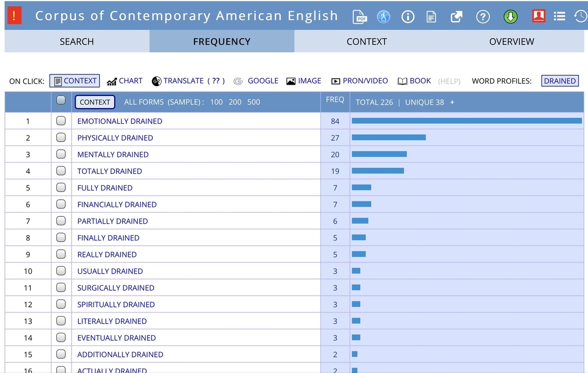Click the frequency bar for EMOTIONALLY DRAINED
This screenshot has width=588, height=373.
(467, 120)
